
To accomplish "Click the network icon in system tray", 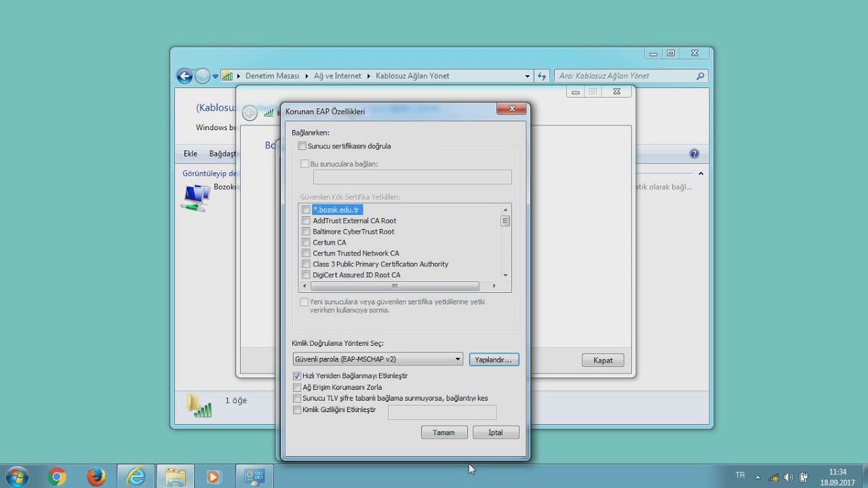I will (x=773, y=476).
